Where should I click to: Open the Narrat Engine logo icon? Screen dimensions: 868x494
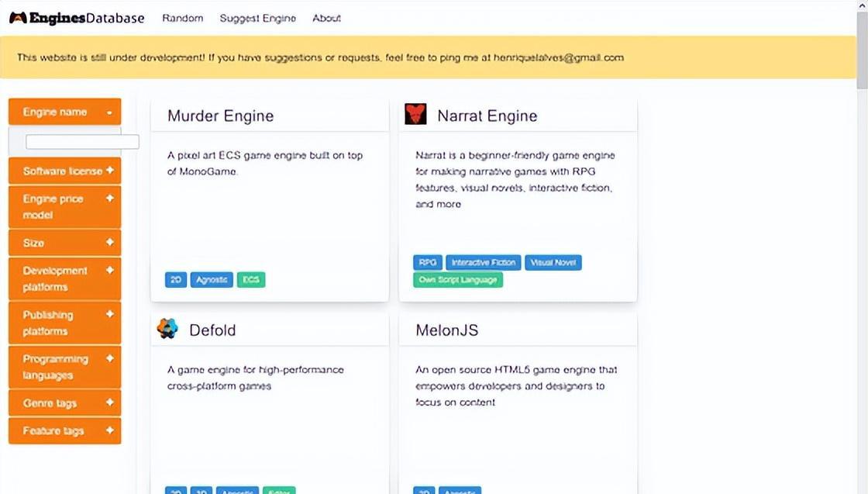click(x=415, y=114)
